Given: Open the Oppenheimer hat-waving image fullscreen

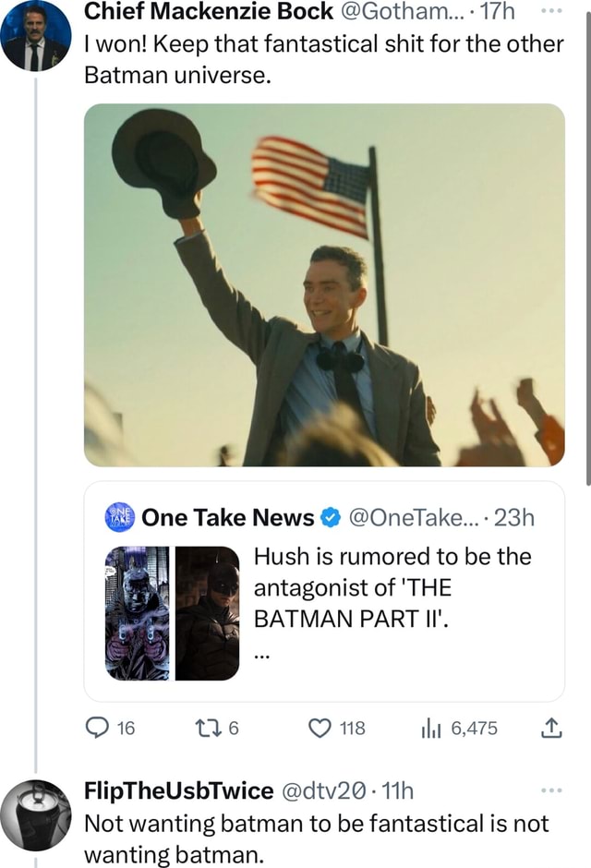Looking at the screenshot, I should tap(325, 286).
